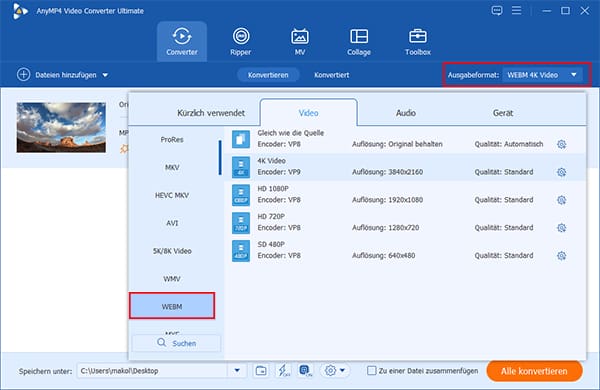Select ProRes format category

click(x=172, y=140)
